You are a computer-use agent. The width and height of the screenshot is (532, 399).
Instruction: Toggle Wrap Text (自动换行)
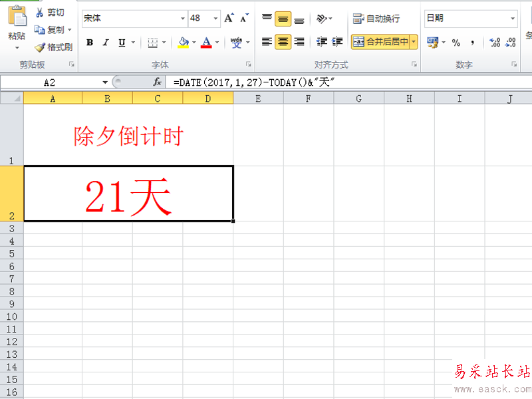[376, 19]
